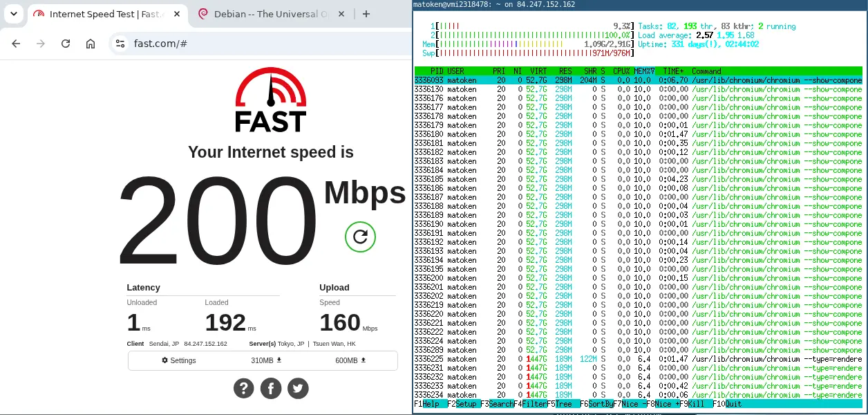Viewport: 868px width, 415px height.
Task: Click F3 Search in htop footer
Action: pos(497,404)
